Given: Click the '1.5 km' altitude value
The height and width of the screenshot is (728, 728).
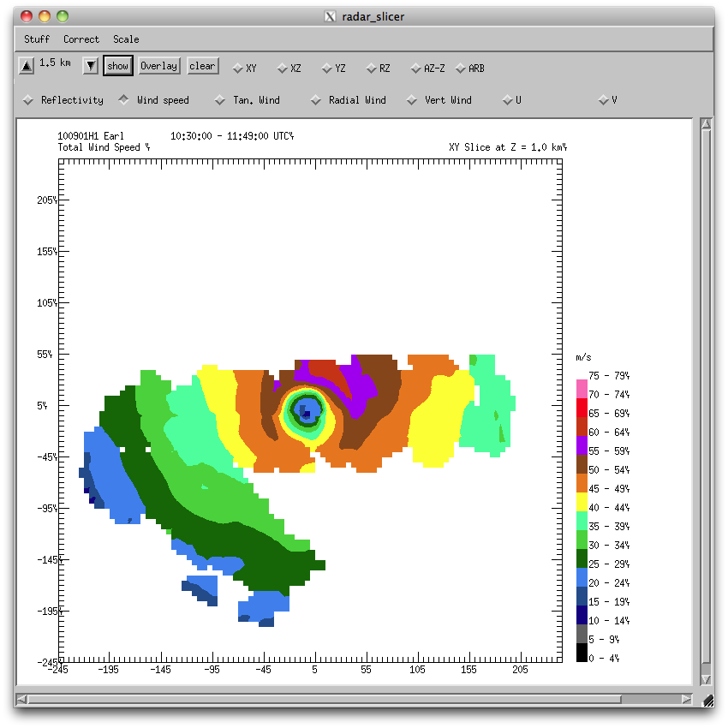Looking at the screenshot, I should tap(56, 63).
